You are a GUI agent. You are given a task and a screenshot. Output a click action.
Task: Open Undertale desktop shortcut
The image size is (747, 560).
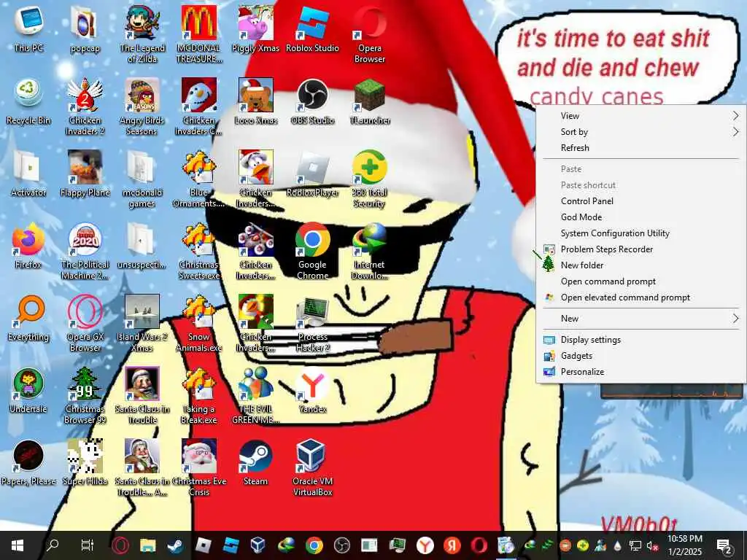tap(28, 391)
